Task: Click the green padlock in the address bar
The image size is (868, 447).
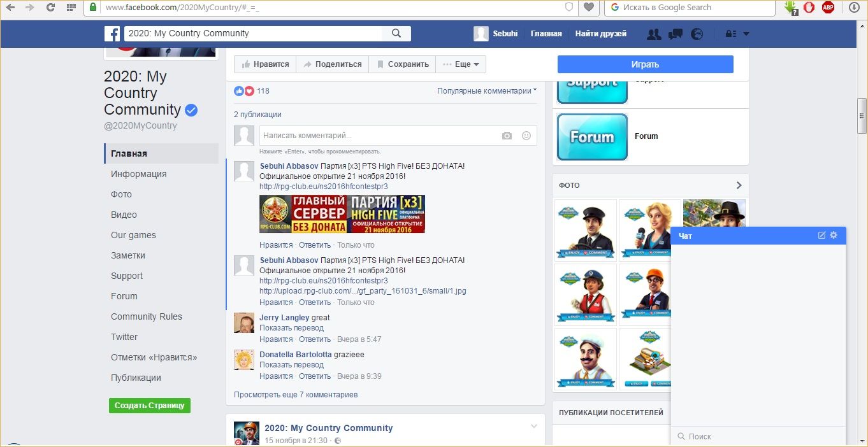Action: (93, 7)
